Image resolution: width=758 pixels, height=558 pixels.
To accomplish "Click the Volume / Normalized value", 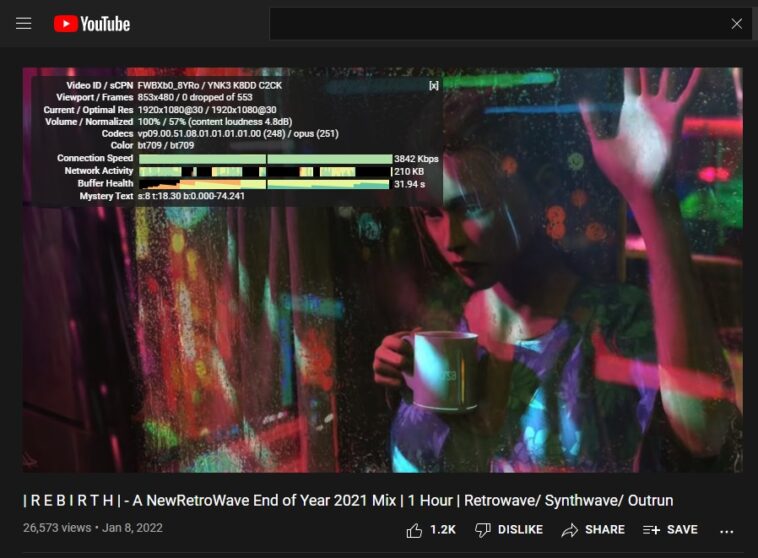I will click(215, 122).
